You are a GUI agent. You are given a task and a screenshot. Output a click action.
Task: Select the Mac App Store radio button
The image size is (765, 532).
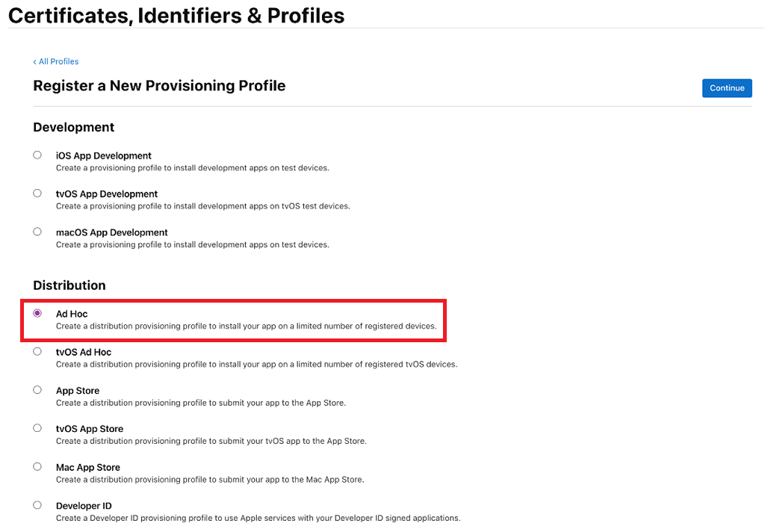(x=37, y=466)
